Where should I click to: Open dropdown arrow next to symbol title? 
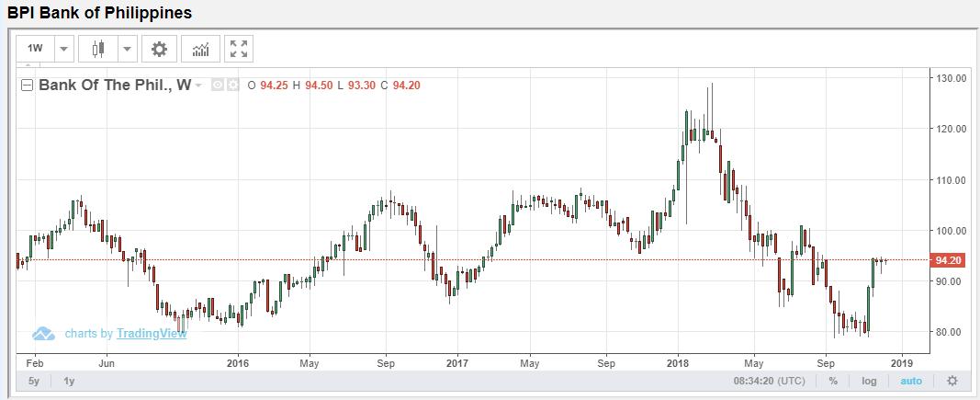(199, 86)
